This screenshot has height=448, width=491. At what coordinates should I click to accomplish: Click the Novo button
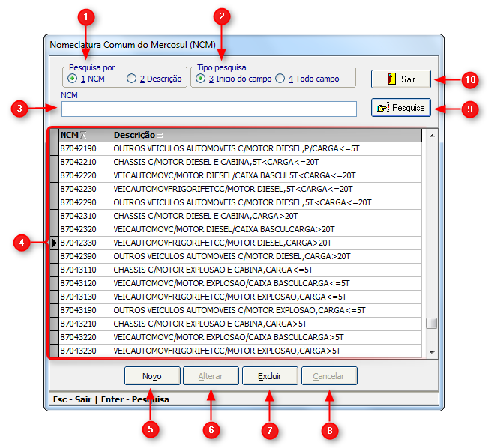[x=152, y=376]
